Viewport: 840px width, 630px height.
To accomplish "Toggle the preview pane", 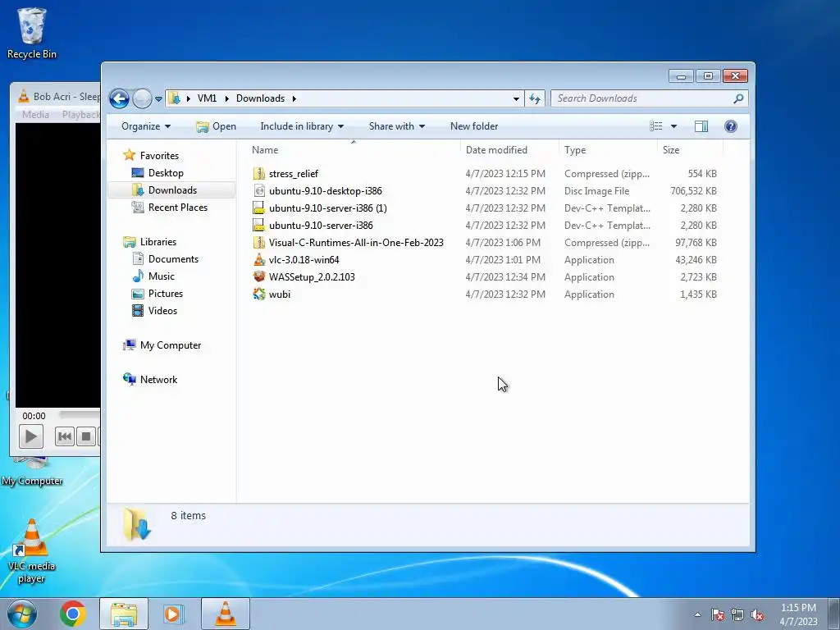I will pos(701,126).
